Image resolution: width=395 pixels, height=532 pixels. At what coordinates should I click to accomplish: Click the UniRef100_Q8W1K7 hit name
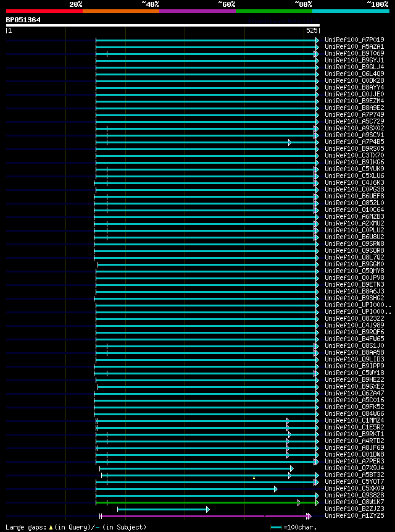pyautogui.click(x=354, y=502)
